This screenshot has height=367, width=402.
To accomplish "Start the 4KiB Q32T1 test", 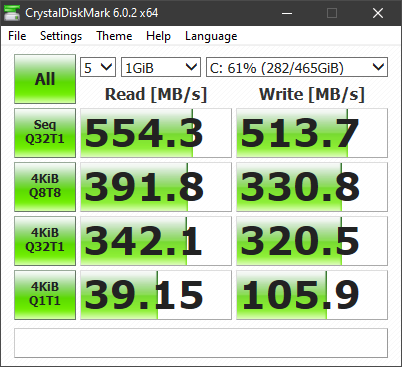I will pos(45,241).
